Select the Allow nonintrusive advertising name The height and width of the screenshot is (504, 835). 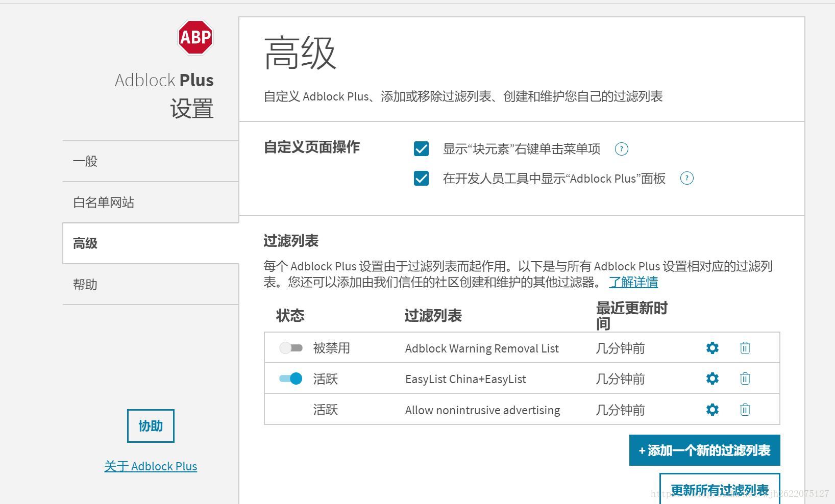[x=482, y=410]
